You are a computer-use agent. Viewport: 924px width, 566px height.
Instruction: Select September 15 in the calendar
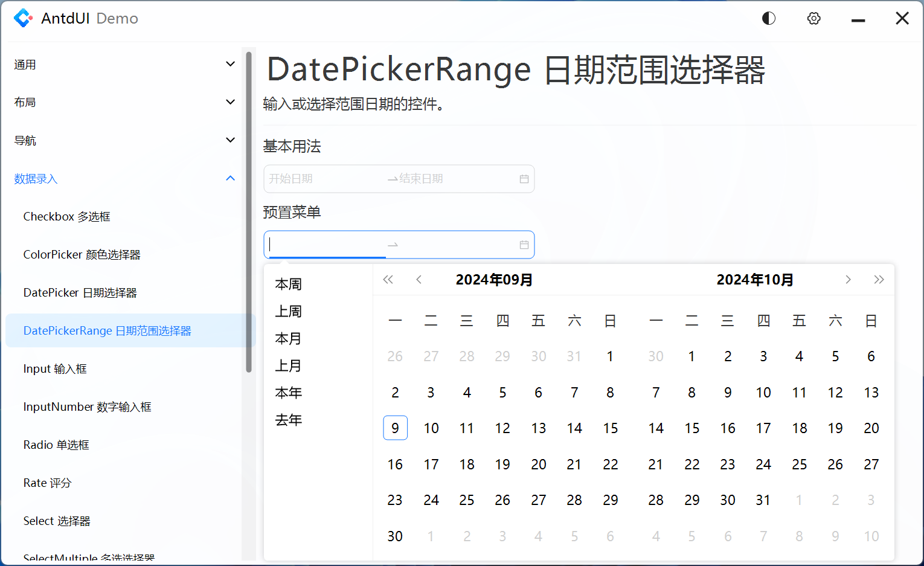coord(610,428)
